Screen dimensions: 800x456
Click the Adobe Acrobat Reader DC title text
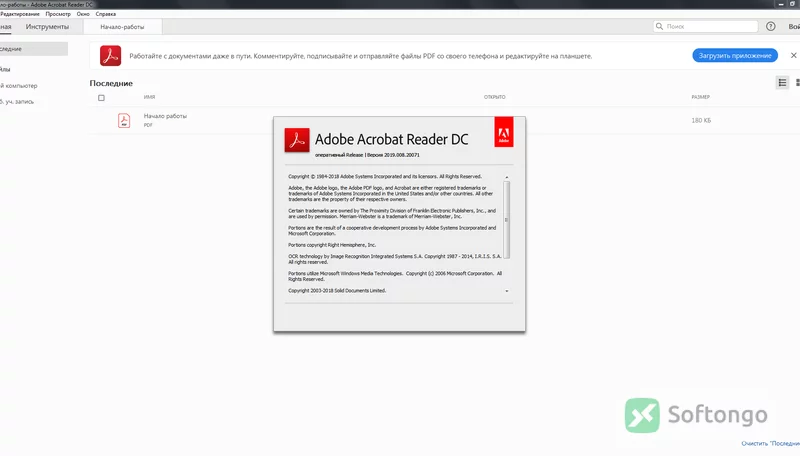click(x=391, y=139)
